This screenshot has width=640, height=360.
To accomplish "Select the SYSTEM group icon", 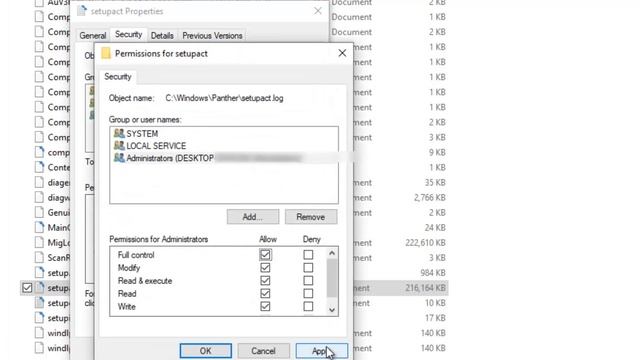I will 119,133.
